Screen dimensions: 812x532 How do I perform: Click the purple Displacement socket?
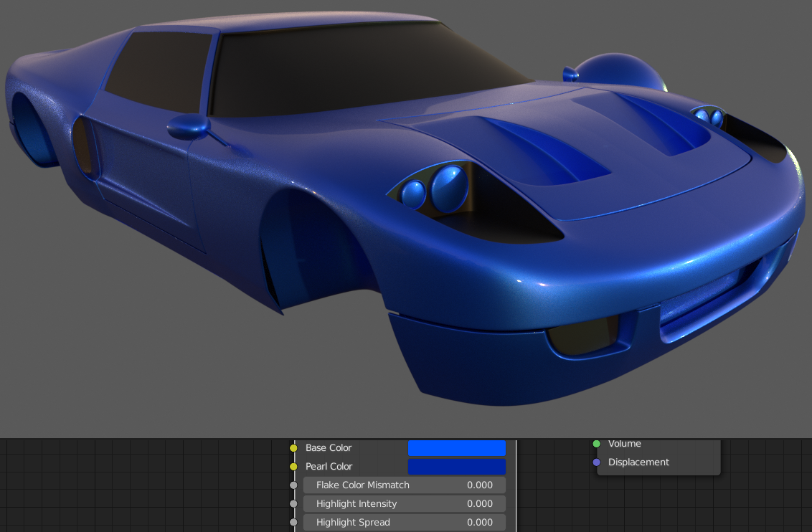click(x=595, y=462)
